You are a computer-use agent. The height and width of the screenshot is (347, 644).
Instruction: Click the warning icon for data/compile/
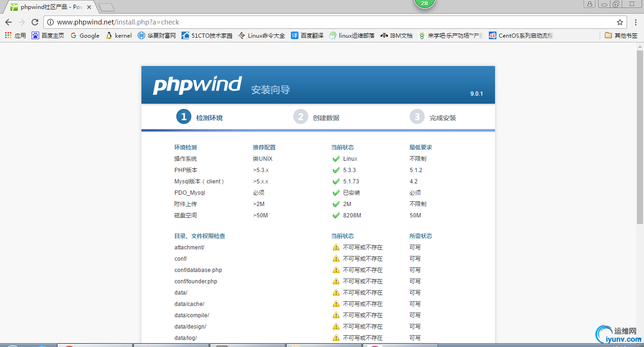336,315
